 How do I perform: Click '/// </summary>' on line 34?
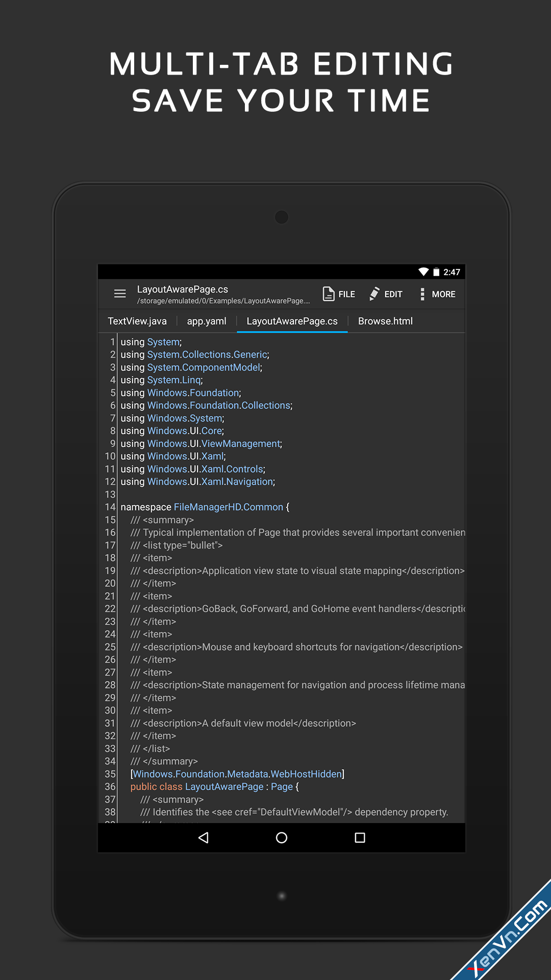coord(164,762)
